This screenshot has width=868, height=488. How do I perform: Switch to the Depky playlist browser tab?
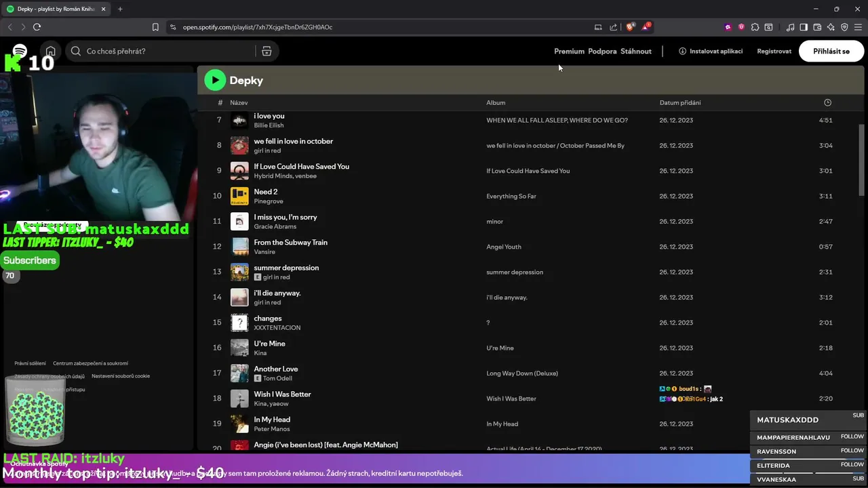pos(56,9)
